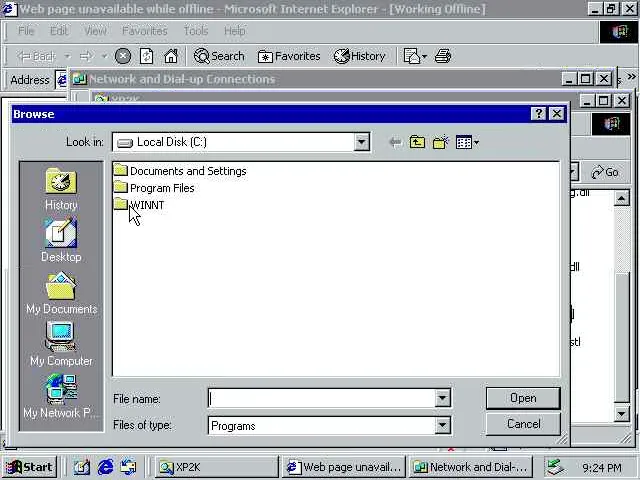Click the 9:24 PM clock in the system tray
640x480 pixels.
602,467
